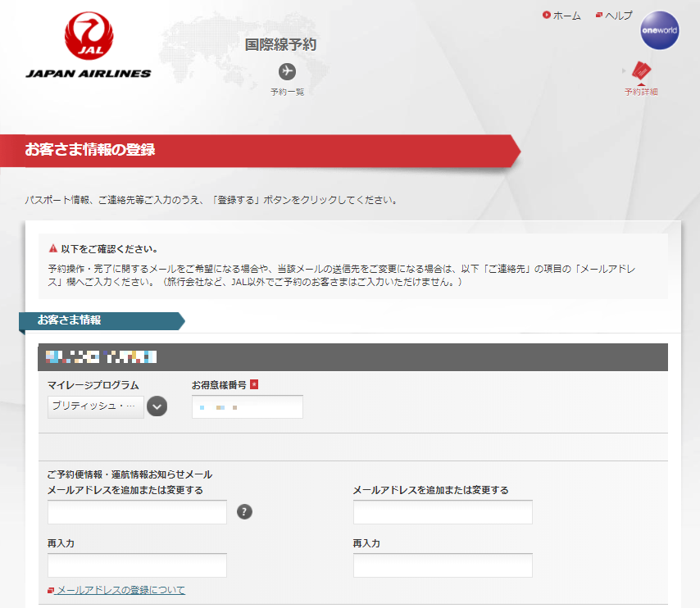Click the right メールアドレス input field
This screenshot has height=608, width=700.
tap(443, 512)
